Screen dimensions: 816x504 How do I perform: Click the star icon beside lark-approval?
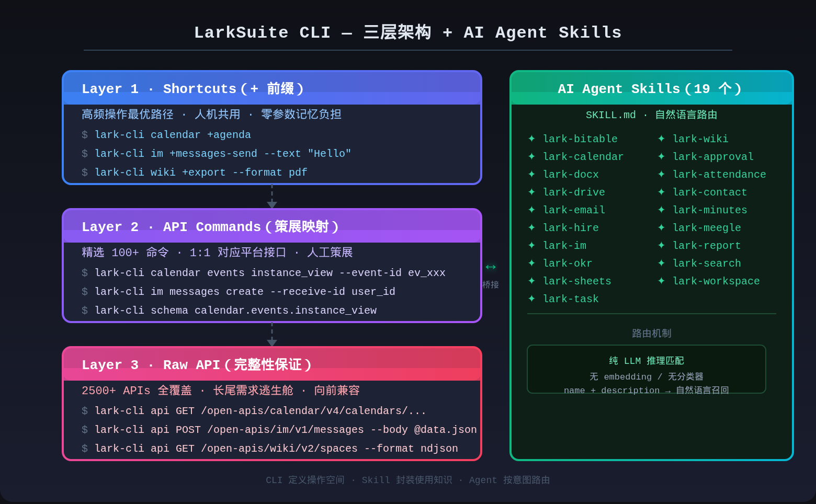click(661, 156)
